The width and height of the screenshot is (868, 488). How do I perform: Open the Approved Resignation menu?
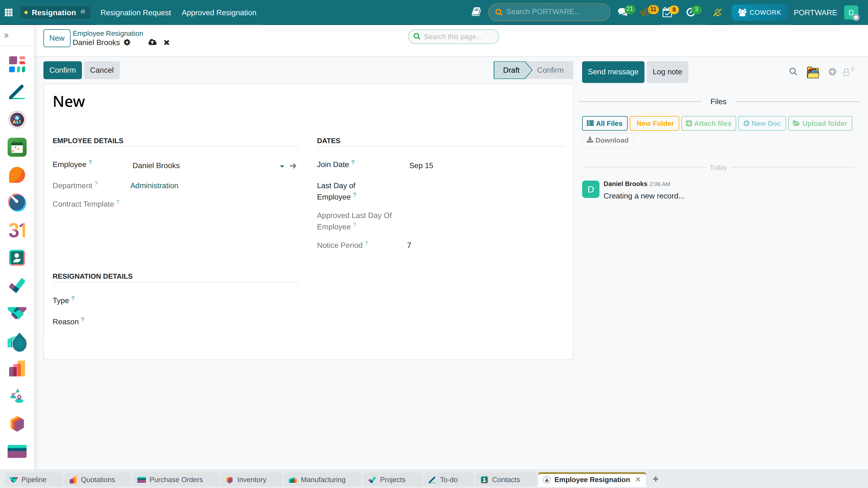pyautogui.click(x=219, y=12)
